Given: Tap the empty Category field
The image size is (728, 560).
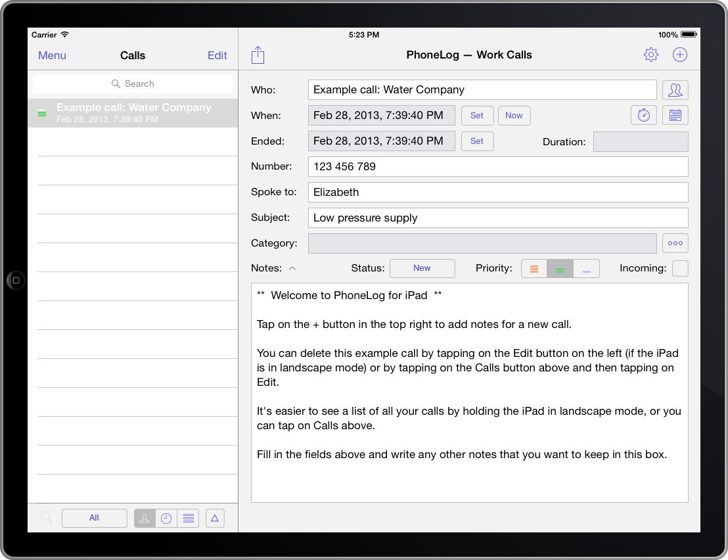Looking at the screenshot, I should click(x=482, y=243).
